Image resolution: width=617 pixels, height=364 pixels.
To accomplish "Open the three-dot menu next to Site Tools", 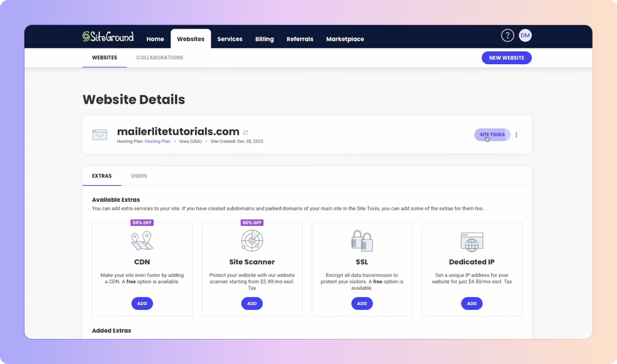I will 516,135.
